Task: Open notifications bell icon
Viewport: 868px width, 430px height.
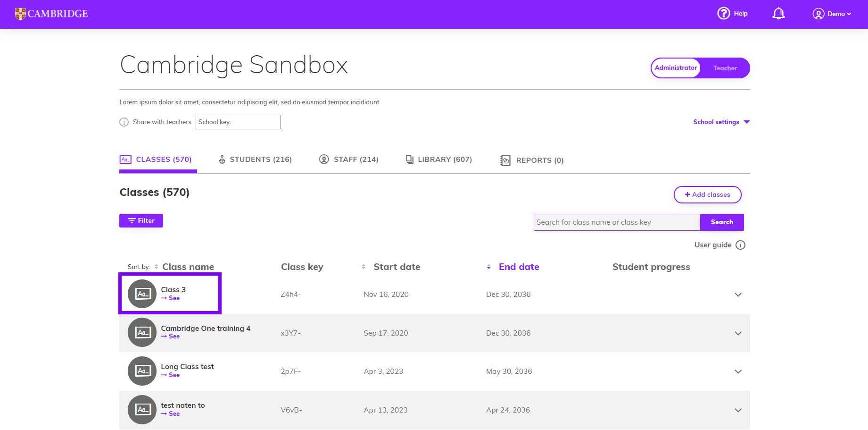Action: 778,14
